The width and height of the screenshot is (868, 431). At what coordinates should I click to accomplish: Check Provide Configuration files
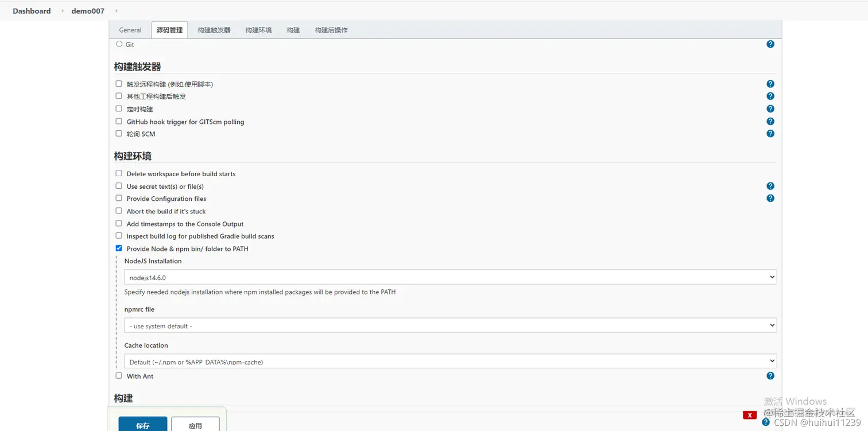point(119,198)
